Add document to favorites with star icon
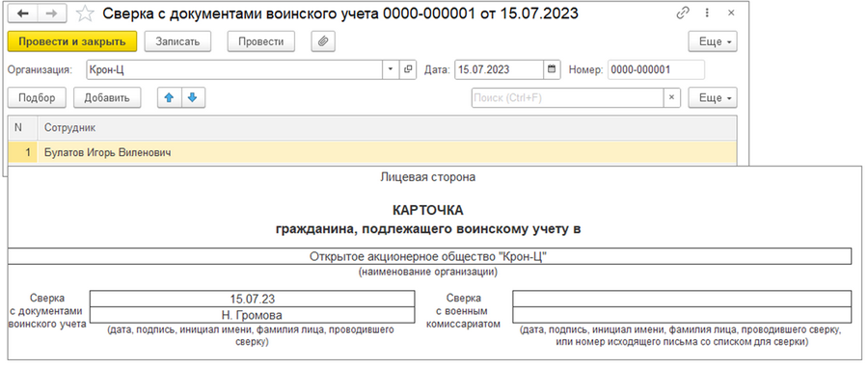The height and width of the screenshot is (366, 868). tap(85, 13)
